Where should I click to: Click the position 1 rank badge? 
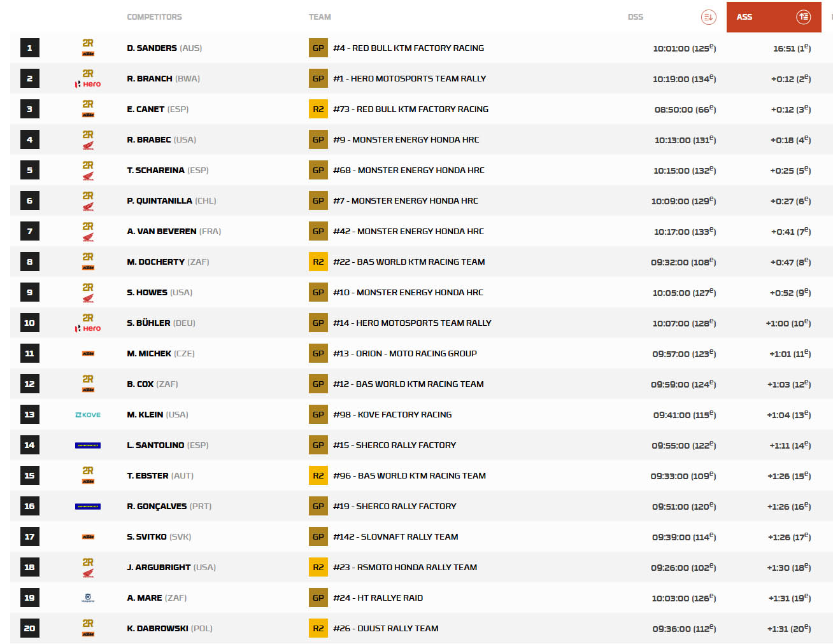click(30, 48)
